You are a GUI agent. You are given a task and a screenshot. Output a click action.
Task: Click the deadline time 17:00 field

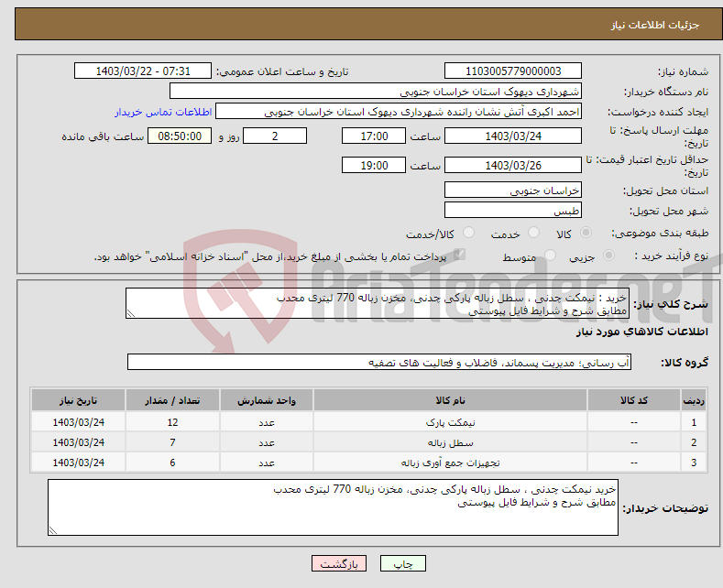pyautogui.click(x=374, y=136)
